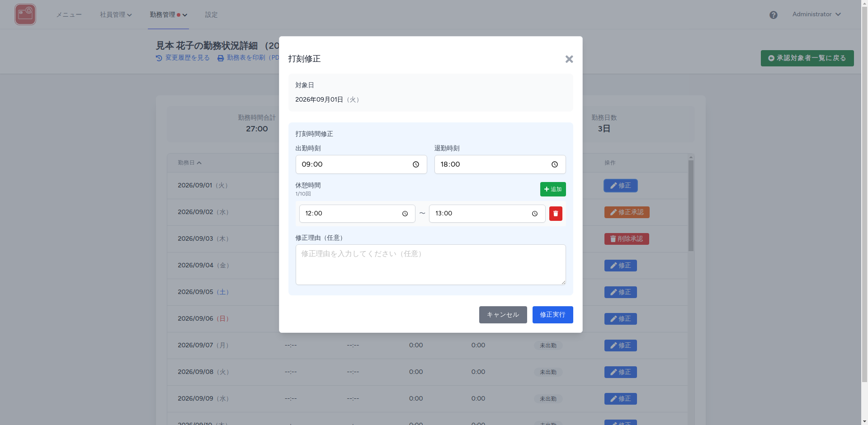Open 変更履歴を見る link
The height and width of the screenshot is (425, 868).
coord(183,58)
